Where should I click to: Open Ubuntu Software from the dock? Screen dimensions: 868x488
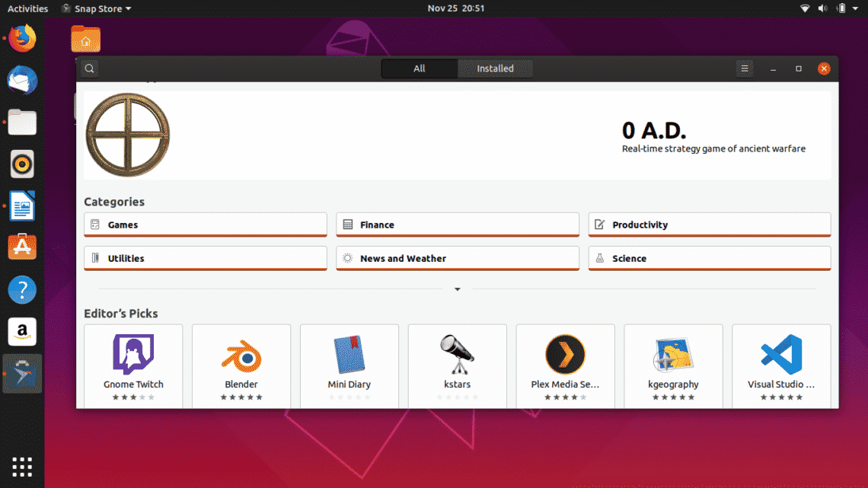[x=22, y=247]
